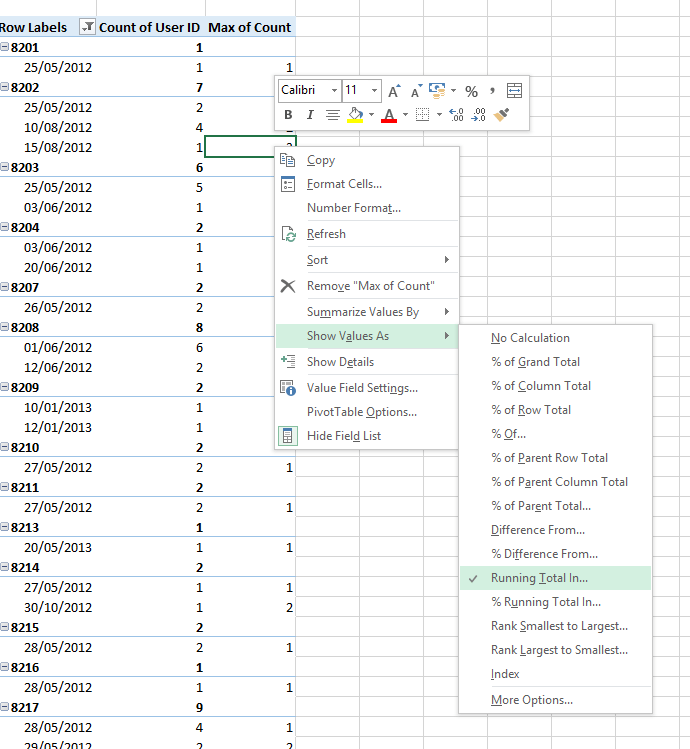Image resolution: width=690 pixels, height=749 pixels.
Task: Collapse the 8202 row group
Action: (5, 88)
